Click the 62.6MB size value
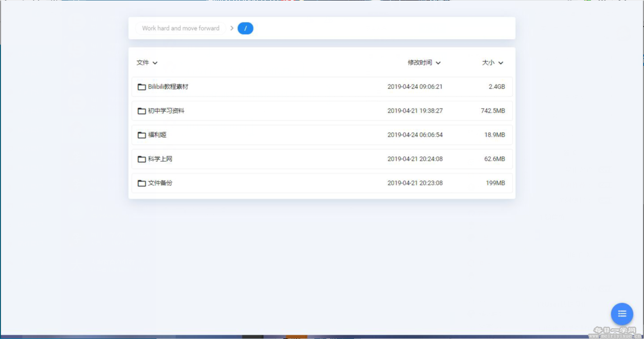Viewport: 644px width, 339px height. (x=495, y=159)
